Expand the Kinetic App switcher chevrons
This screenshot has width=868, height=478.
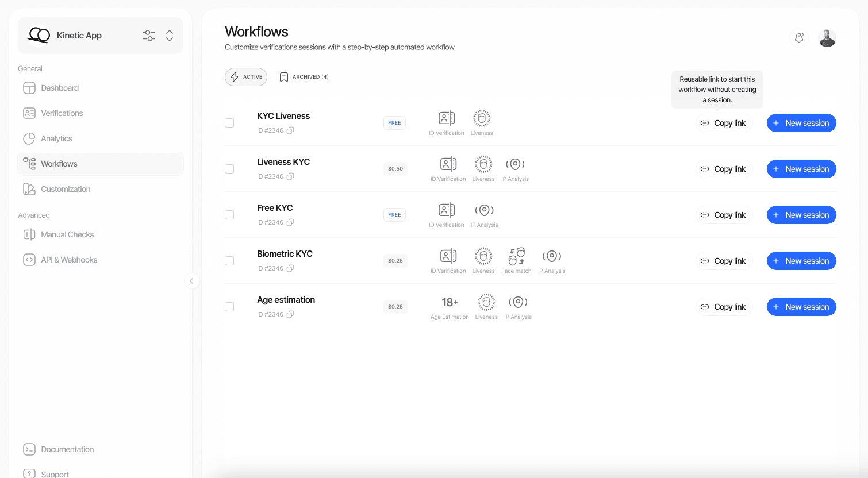(170, 36)
